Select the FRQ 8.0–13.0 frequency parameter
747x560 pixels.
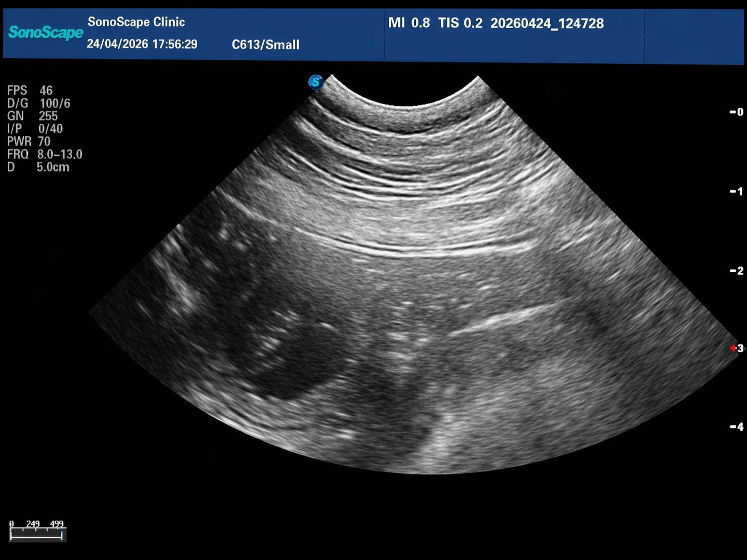coord(45,154)
